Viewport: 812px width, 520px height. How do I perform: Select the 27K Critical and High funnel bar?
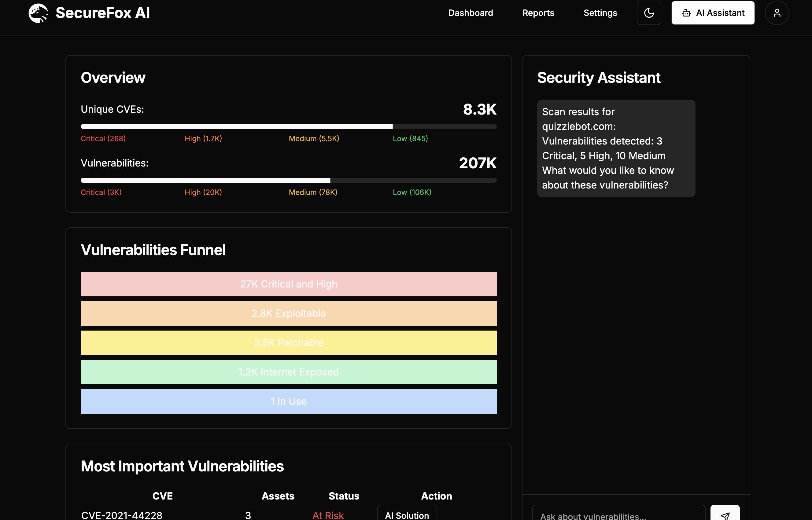coord(288,284)
